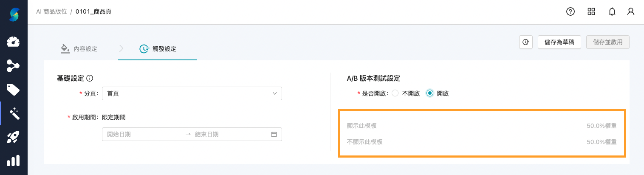Open the date range calendar picker icon

tap(274, 134)
